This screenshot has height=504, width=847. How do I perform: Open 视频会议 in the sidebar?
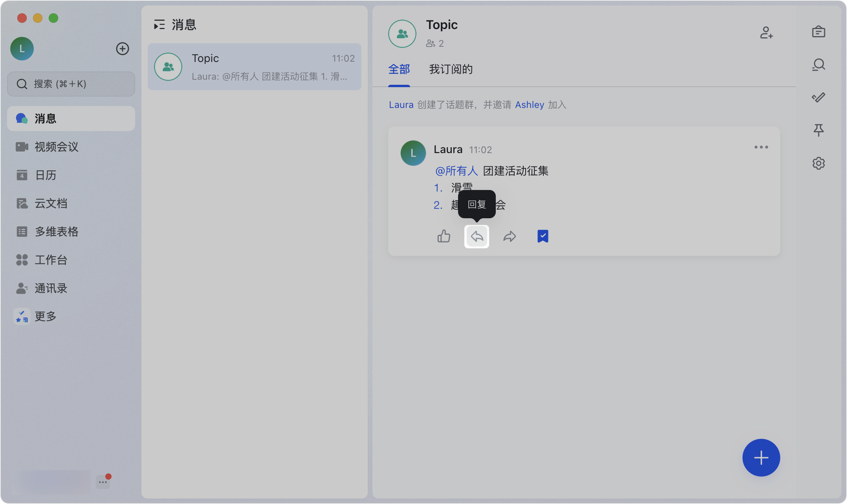(56, 147)
